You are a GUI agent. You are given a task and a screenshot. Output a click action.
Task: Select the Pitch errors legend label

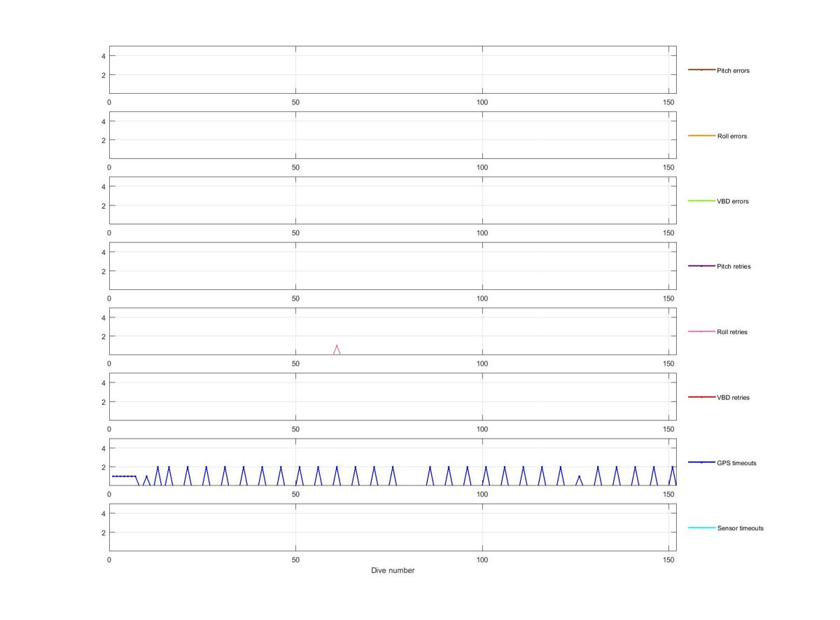(x=733, y=71)
